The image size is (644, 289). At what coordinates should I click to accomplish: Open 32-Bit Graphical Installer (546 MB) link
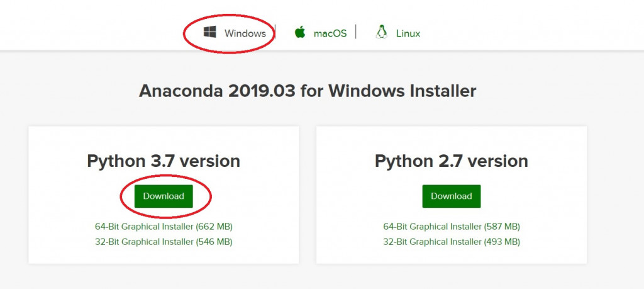(x=164, y=242)
